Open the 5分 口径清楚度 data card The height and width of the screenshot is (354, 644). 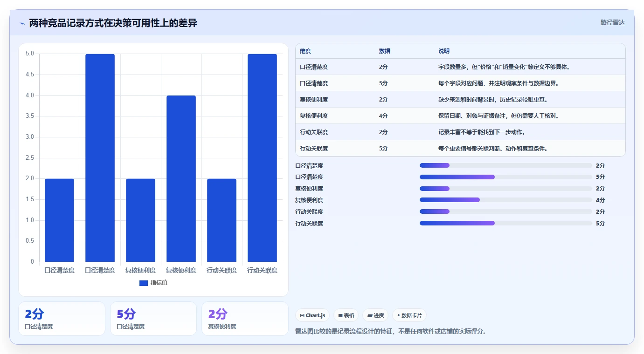tap(153, 319)
